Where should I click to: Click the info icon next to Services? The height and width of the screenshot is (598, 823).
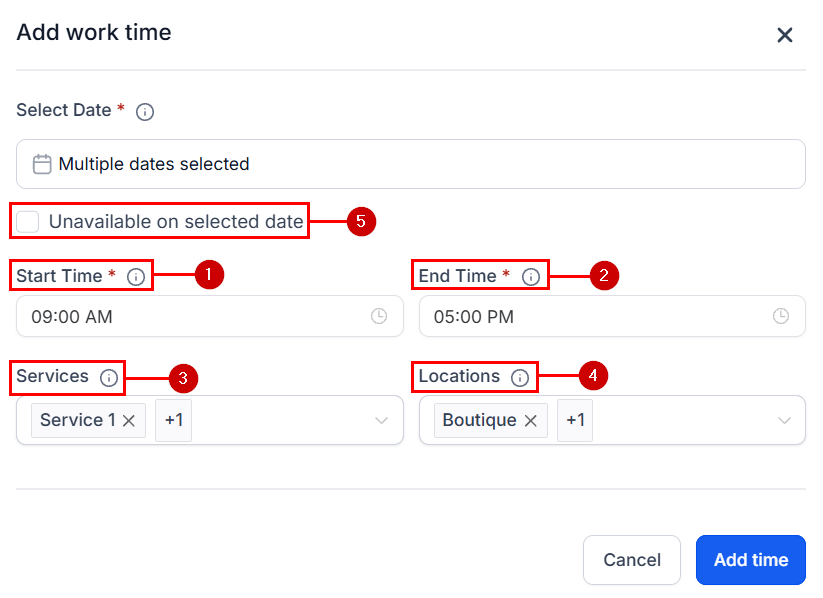point(109,377)
